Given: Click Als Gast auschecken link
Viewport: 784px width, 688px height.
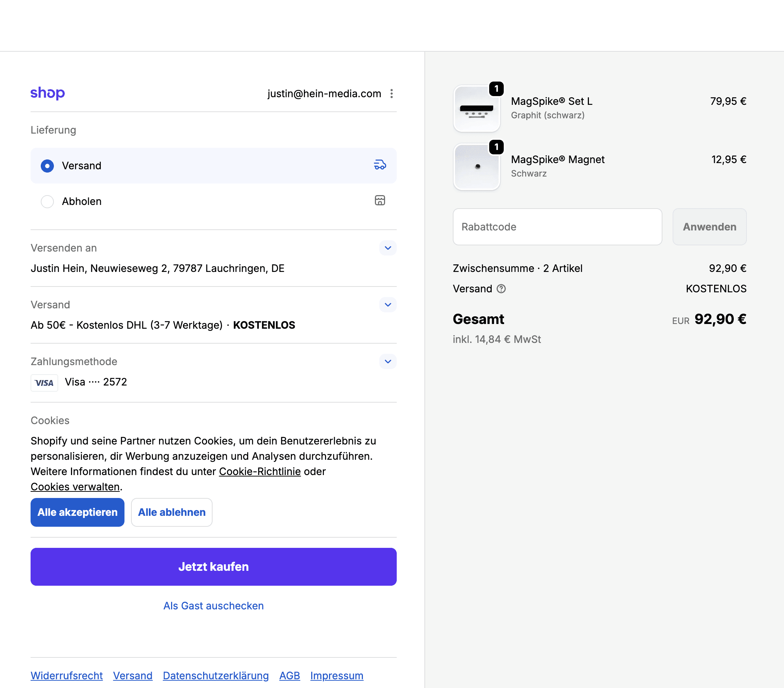Looking at the screenshot, I should [213, 605].
